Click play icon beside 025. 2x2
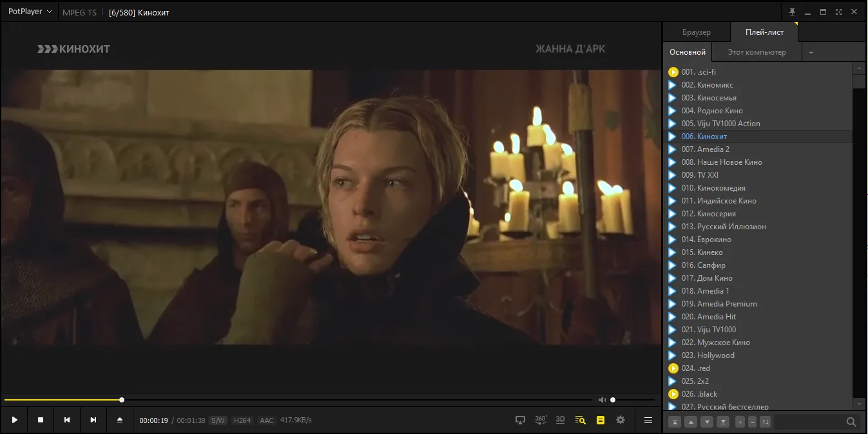Viewport: 868px width, 434px height. 672,381
